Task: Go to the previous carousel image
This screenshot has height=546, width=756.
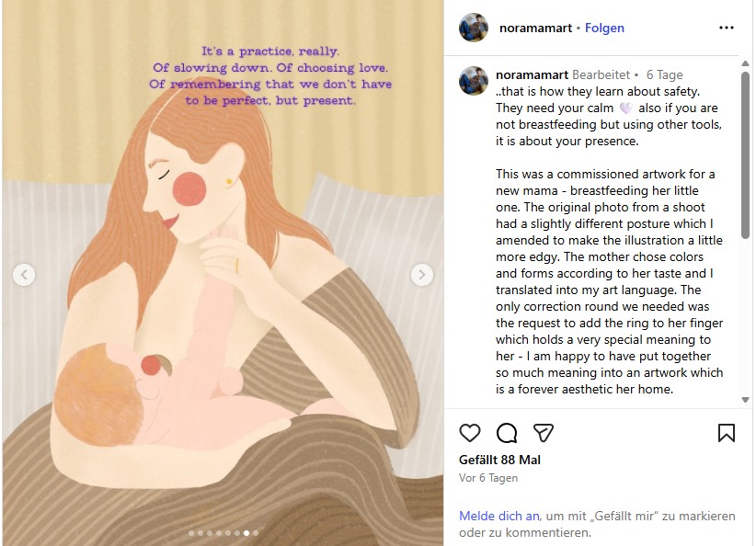Action: [24, 275]
